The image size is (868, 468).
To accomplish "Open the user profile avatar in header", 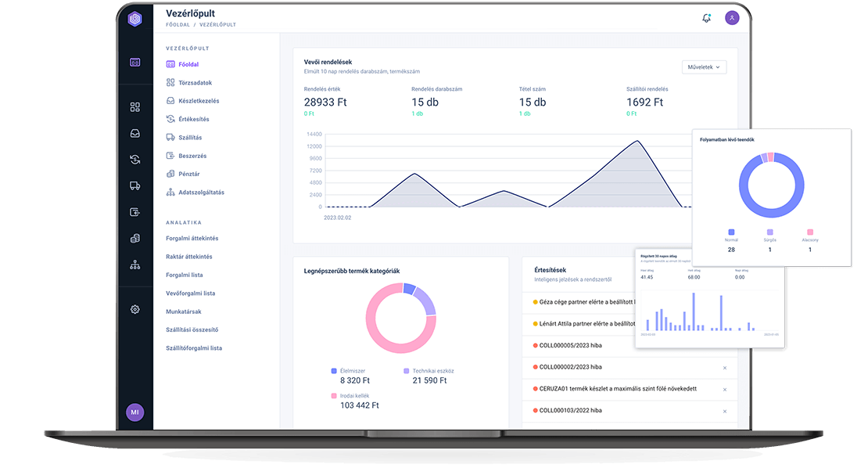I will tap(732, 18).
